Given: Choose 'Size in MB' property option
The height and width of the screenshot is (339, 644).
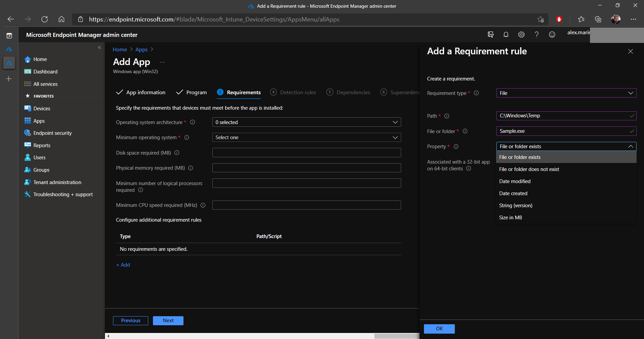Looking at the screenshot, I should point(511,218).
